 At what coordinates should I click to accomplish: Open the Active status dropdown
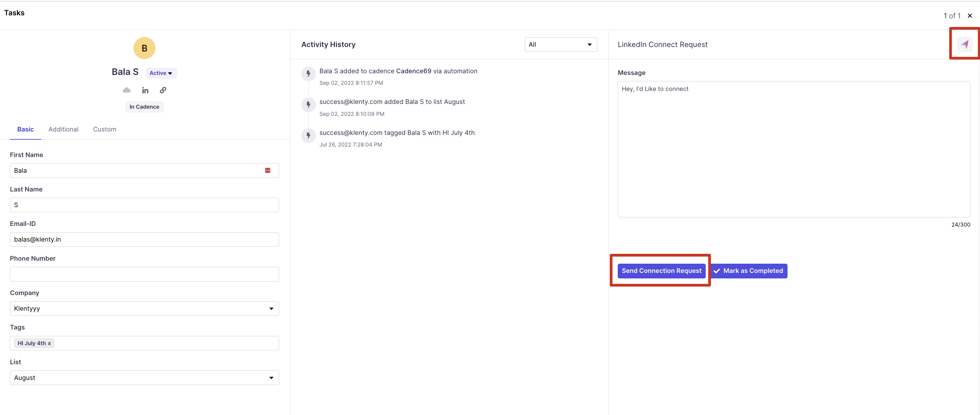(161, 73)
